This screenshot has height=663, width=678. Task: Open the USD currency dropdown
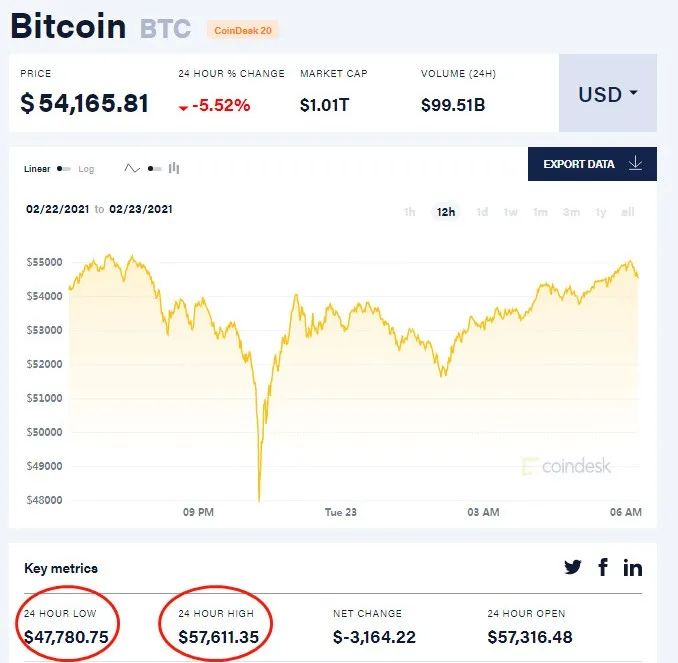(x=608, y=93)
